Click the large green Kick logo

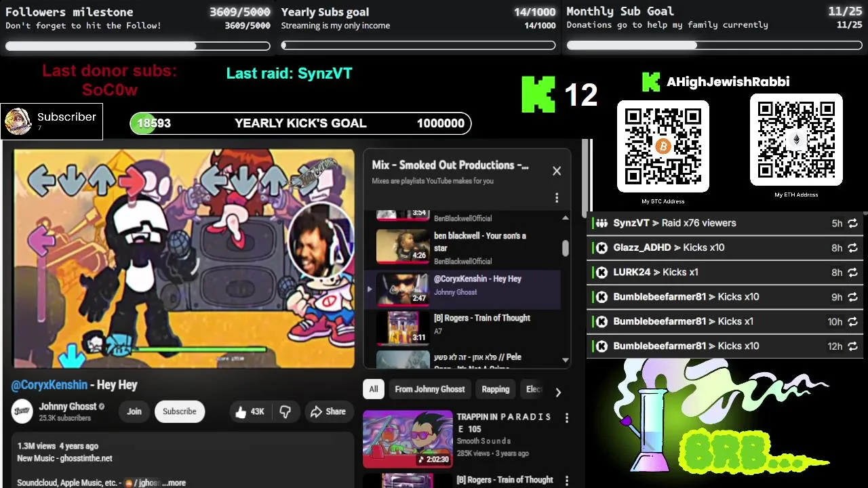click(538, 94)
